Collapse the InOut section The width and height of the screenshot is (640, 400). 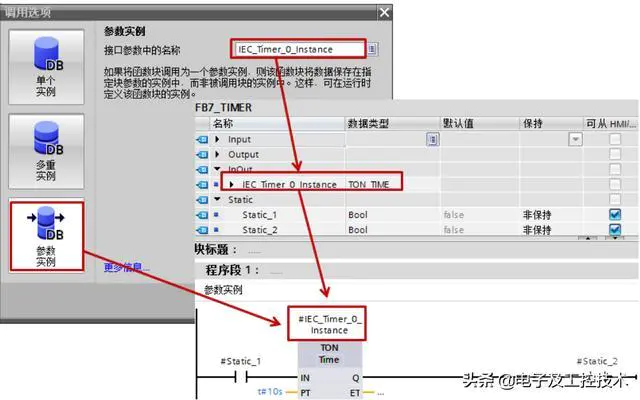217,169
